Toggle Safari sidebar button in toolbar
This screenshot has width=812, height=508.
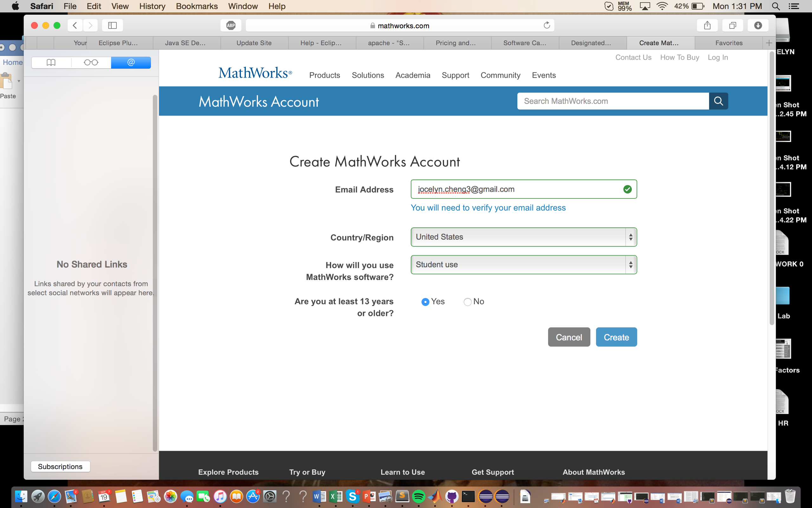[x=112, y=25]
